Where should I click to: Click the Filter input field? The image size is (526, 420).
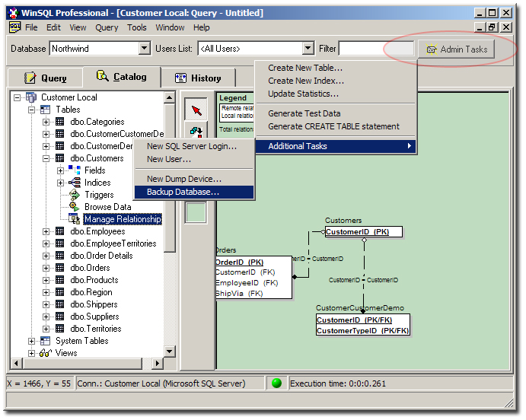[x=376, y=49]
